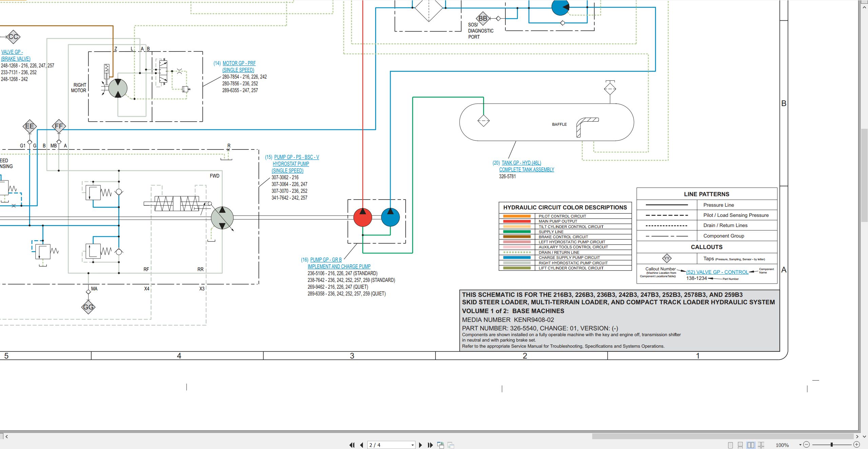Click the zoom in plus button
The image size is (868, 449).
click(x=857, y=445)
